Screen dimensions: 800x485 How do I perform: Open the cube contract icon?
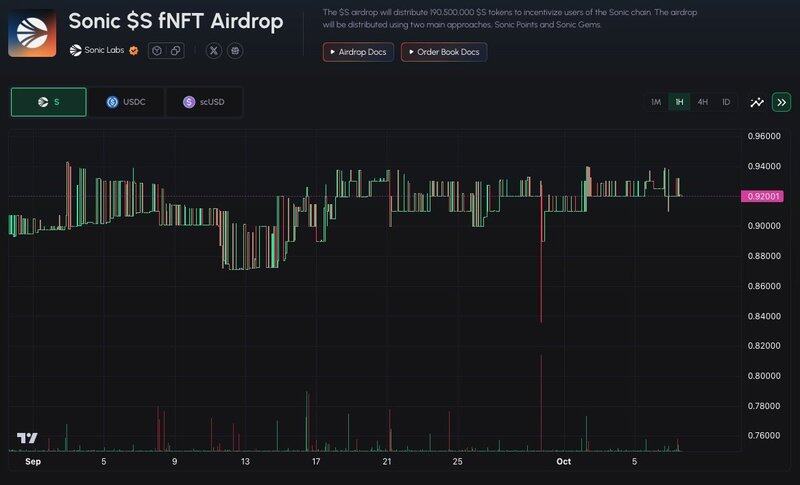tap(157, 50)
